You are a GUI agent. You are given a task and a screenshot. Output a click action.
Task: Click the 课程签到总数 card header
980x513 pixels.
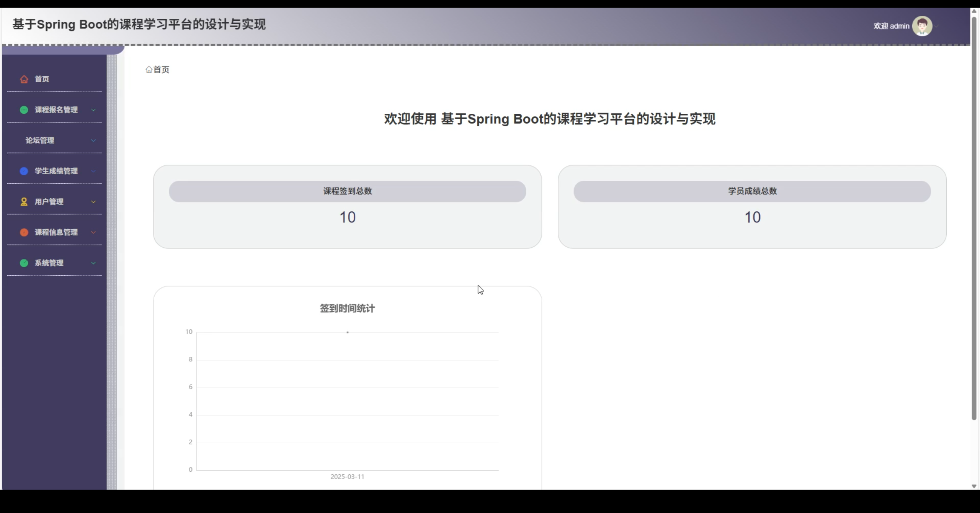click(x=347, y=191)
